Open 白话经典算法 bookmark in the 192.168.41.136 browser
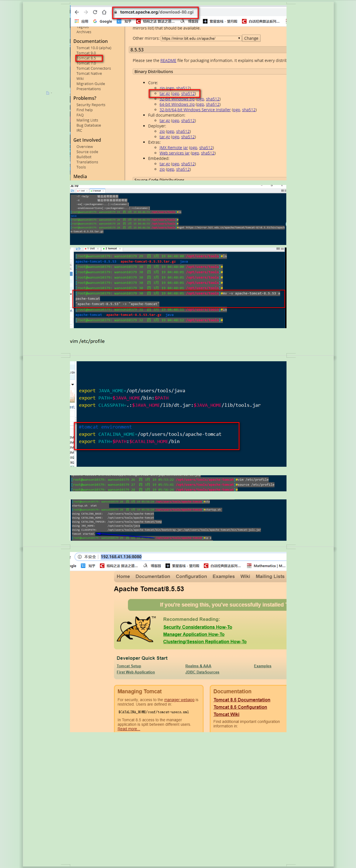The height and width of the screenshot is (868, 356). click(222, 566)
